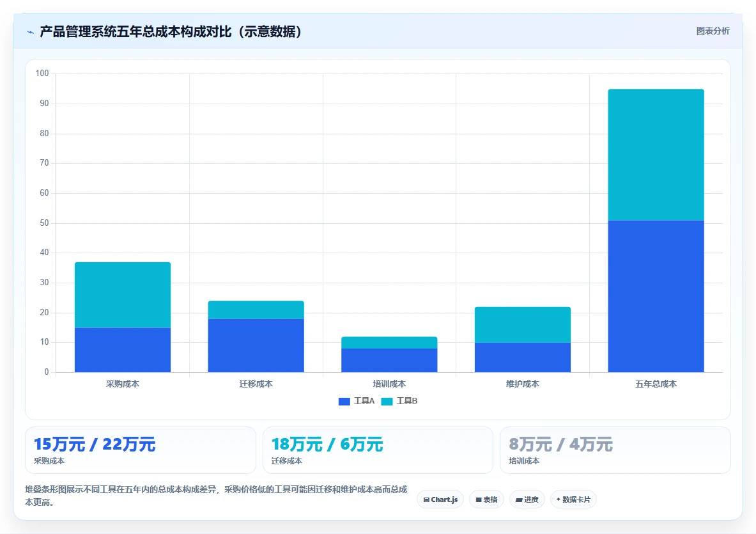The image size is (756, 534).
Task: Click the 工具B segment of 迁移成本 bar
Action: 256,310
